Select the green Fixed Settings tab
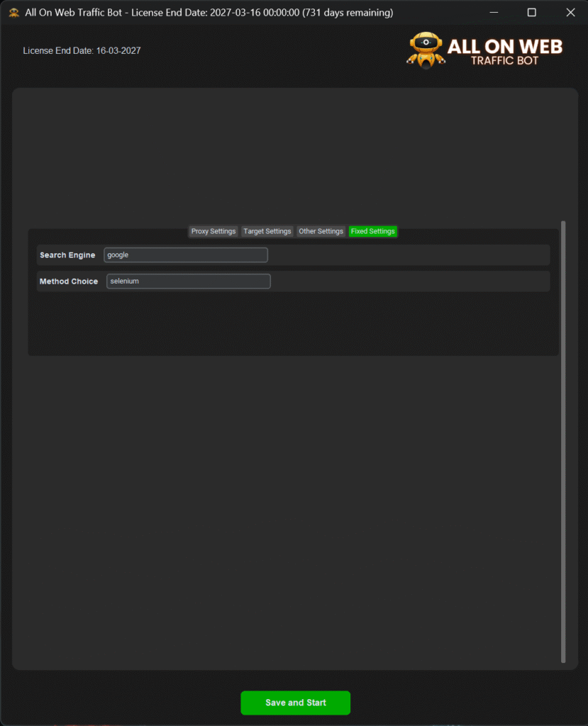 373,231
